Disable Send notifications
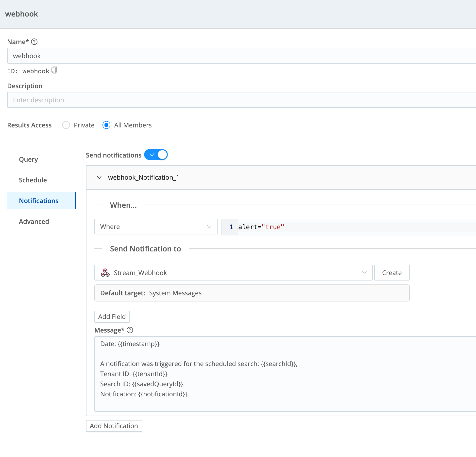476x457 pixels. click(156, 155)
